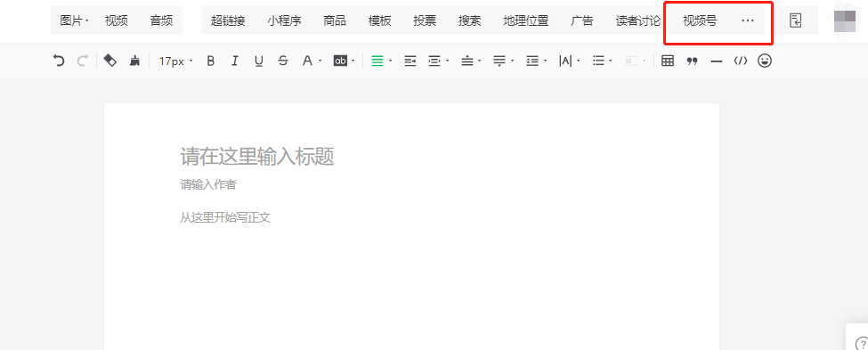Open the 图片 insert dropdown
This screenshot has height=350, width=868.
click(74, 21)
